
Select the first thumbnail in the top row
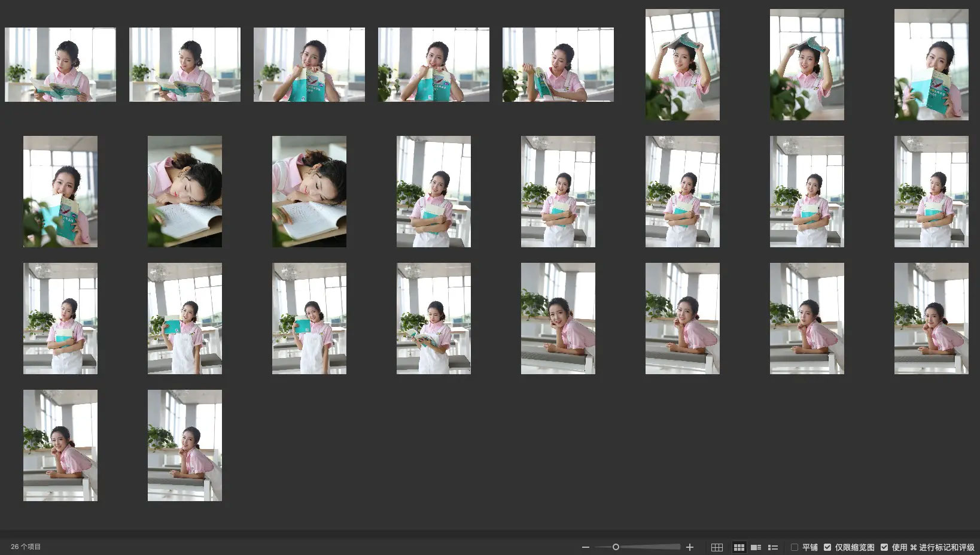(x=60, y=65)
